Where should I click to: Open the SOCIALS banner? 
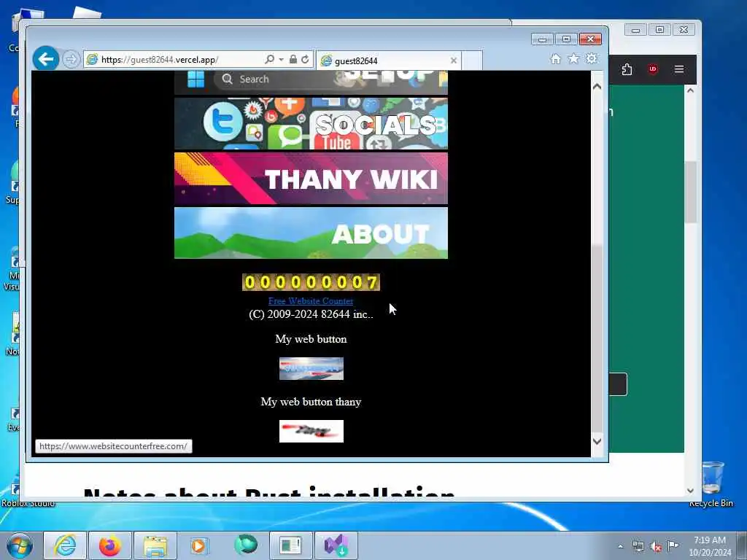tap(311, 124)
